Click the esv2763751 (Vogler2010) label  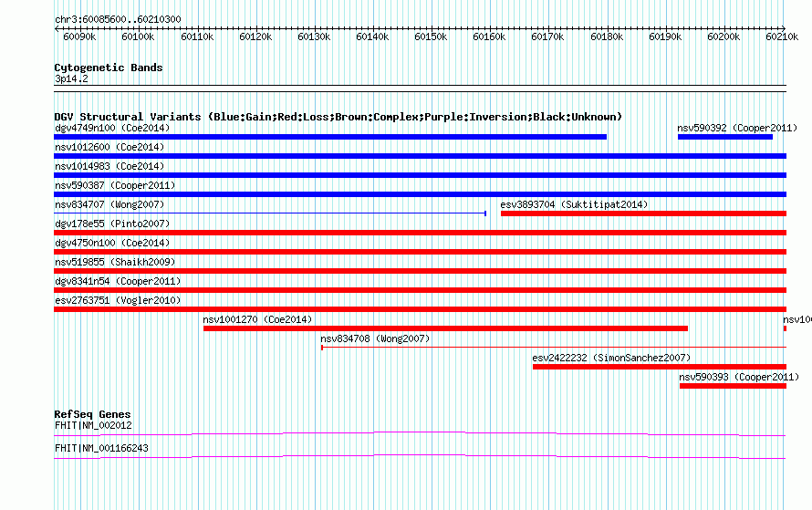(x=118, y=300)
